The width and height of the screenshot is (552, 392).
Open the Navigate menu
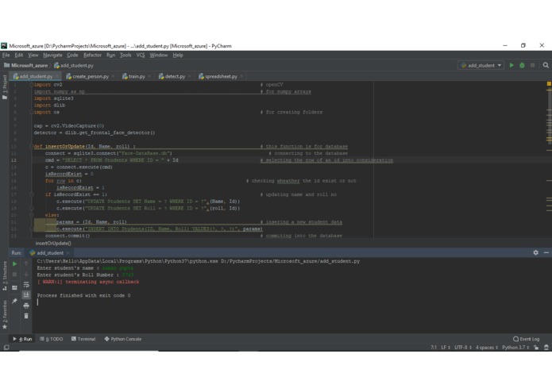(52, 56)
